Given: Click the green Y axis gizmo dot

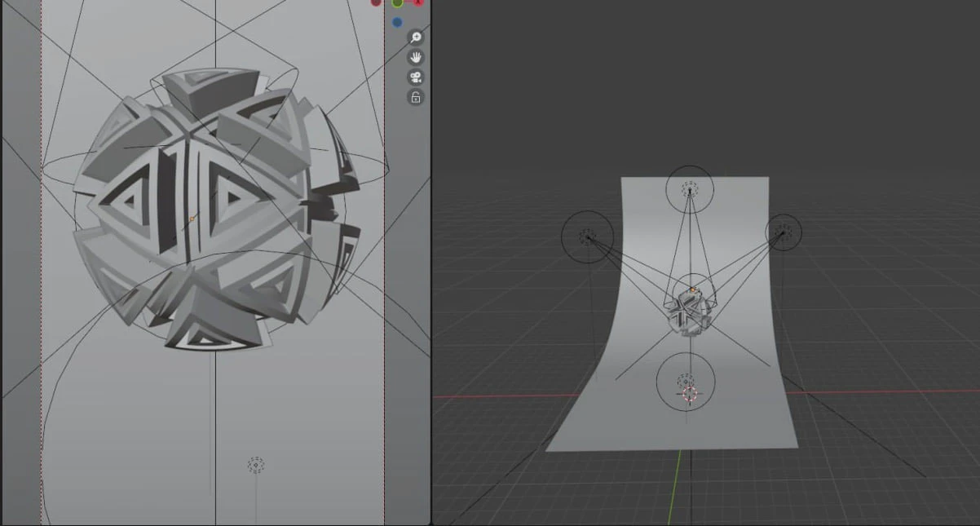Looking at the screenshot, I should (x=397, y=2).
